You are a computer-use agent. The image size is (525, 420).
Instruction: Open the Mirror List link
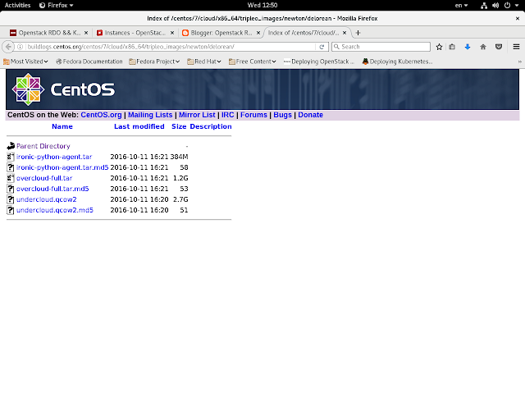197,115
